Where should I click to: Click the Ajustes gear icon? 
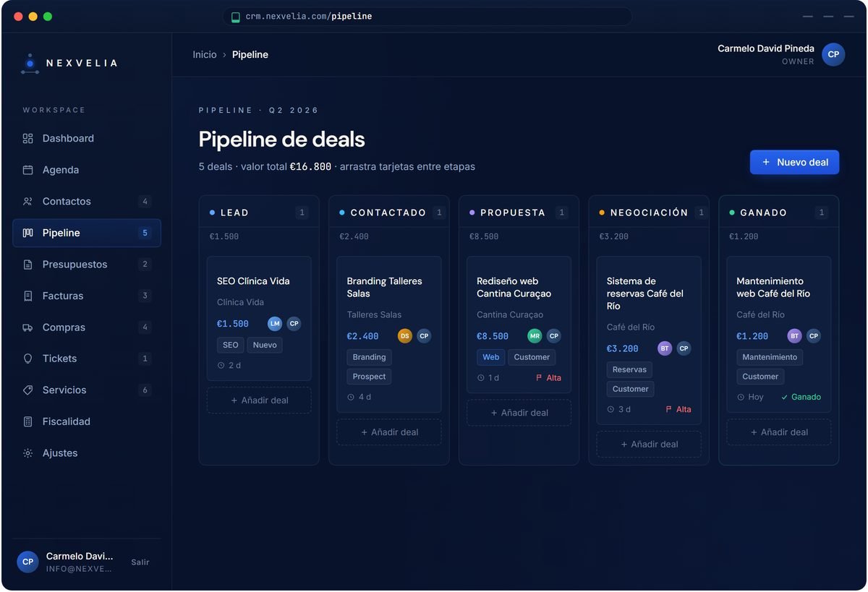27,453
